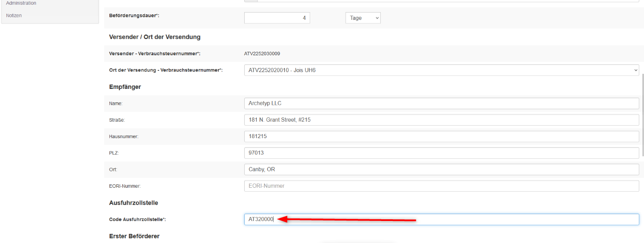Expand the Ort der Versendung dropdown
Image resolution: width=644 pixels, height=243 pixels.
coord(441,70)
